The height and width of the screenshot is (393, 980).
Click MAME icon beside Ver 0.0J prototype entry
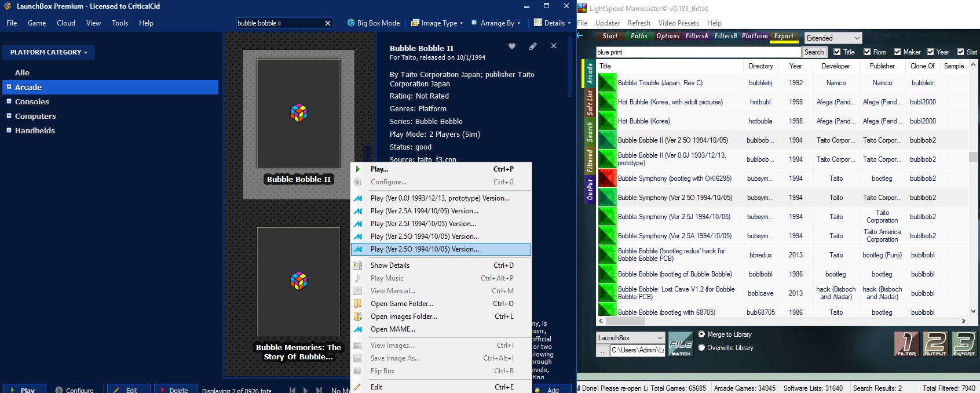pos(358,198)
